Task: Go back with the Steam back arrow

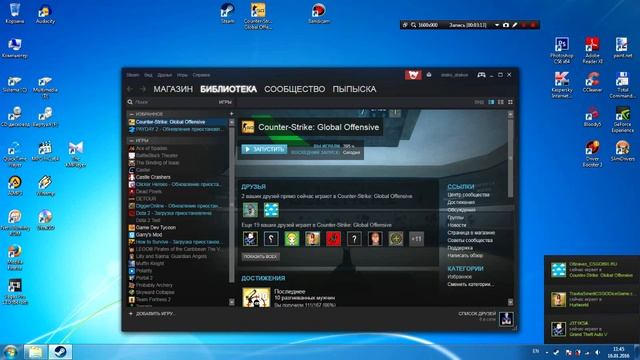Action: tap(130, 89)
